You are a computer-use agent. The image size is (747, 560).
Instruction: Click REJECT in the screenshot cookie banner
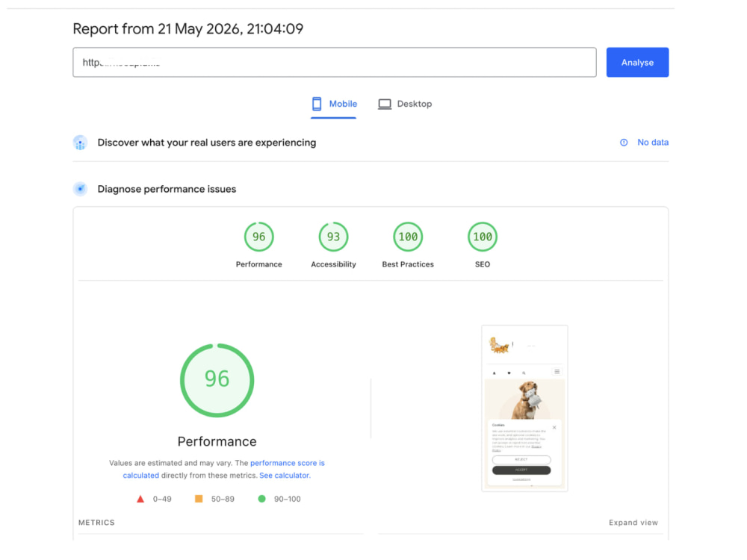click(521, 459)
